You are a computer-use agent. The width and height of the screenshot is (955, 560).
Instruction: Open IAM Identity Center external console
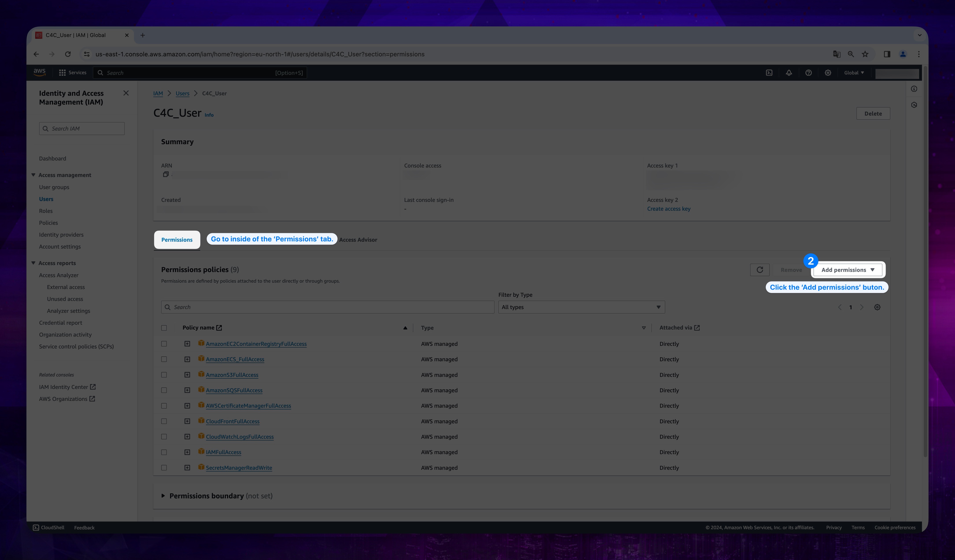(x=67, y=387)
